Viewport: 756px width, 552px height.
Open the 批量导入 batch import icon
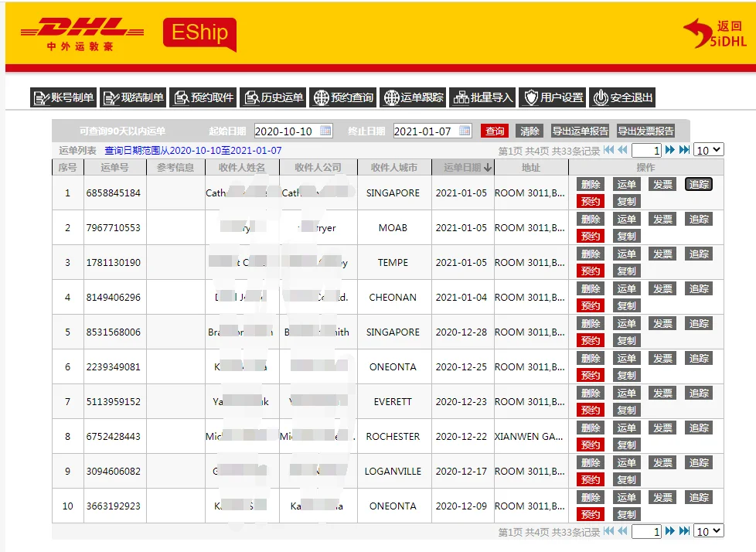coord(461,97)
